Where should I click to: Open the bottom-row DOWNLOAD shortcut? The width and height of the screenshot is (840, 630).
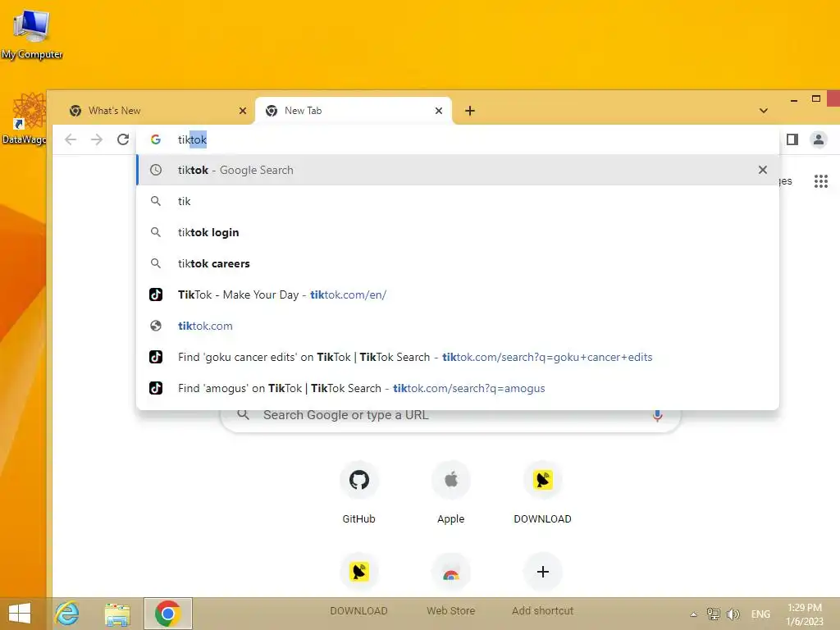tap(359, 585)
